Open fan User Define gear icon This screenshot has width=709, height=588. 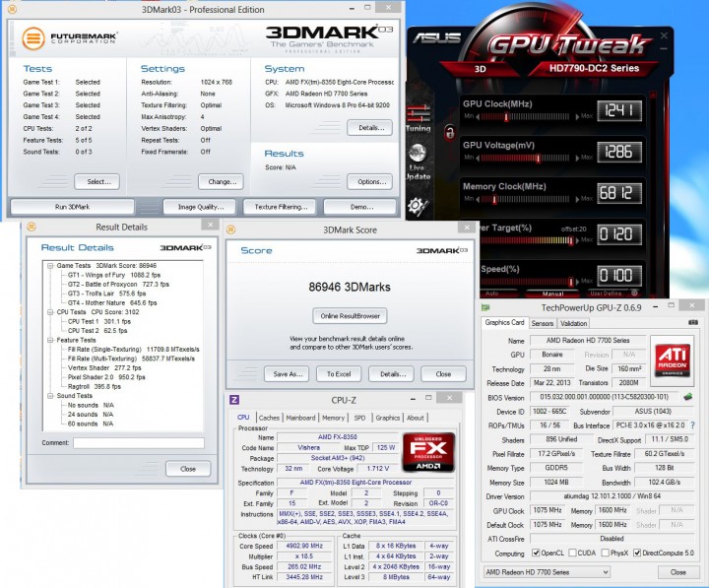coord(635,294)
